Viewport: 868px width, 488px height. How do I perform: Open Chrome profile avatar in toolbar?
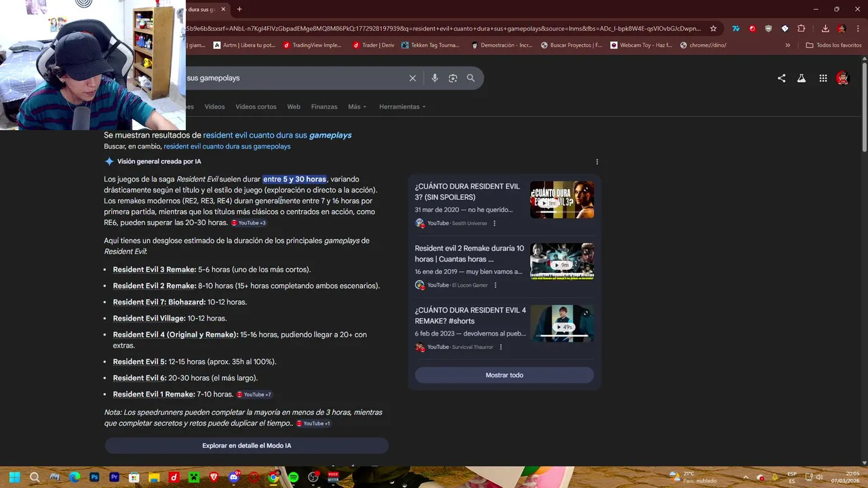[842, 28]
